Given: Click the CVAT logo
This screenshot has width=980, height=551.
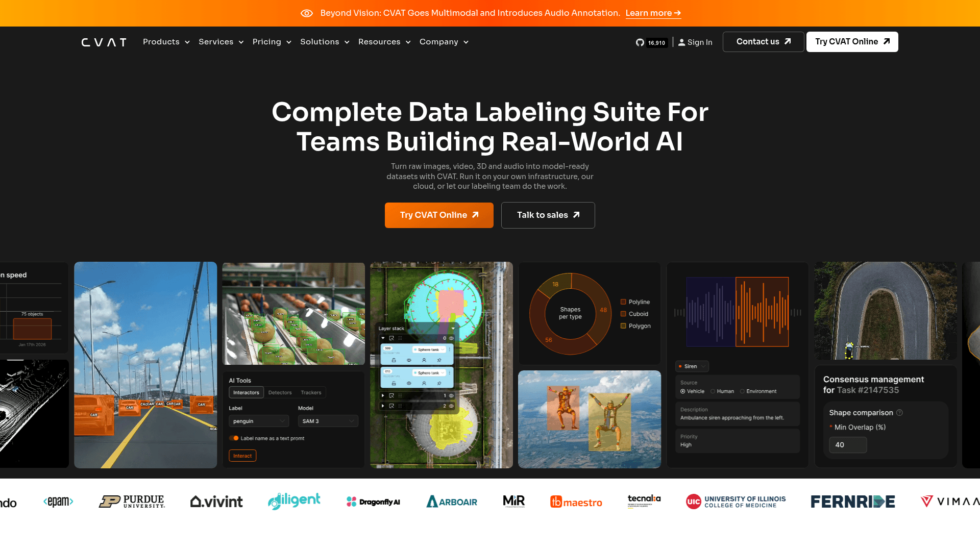Looking at the screenshot, I should coord(104,42).
